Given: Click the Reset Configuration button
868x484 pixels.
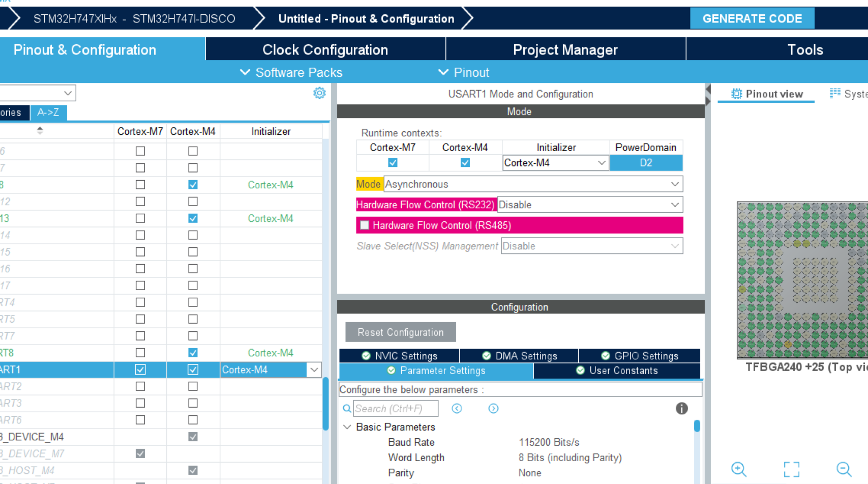Looking at the screenshot, I should tap(401, 332).
